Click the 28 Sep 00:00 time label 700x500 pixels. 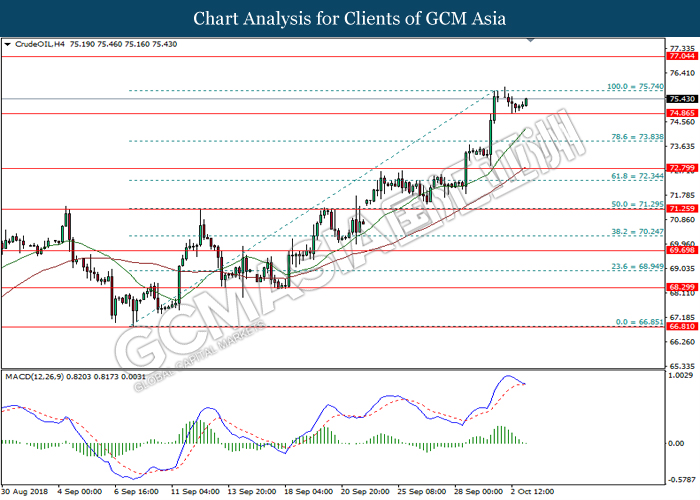point(478,492)
